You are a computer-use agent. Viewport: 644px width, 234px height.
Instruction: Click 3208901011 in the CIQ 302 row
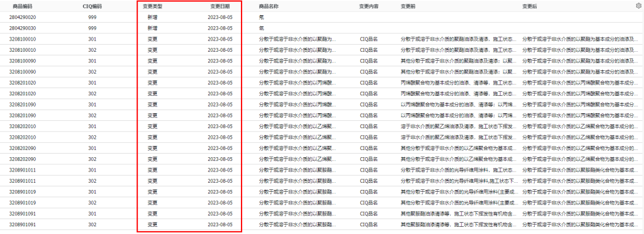tap(23, 181)
